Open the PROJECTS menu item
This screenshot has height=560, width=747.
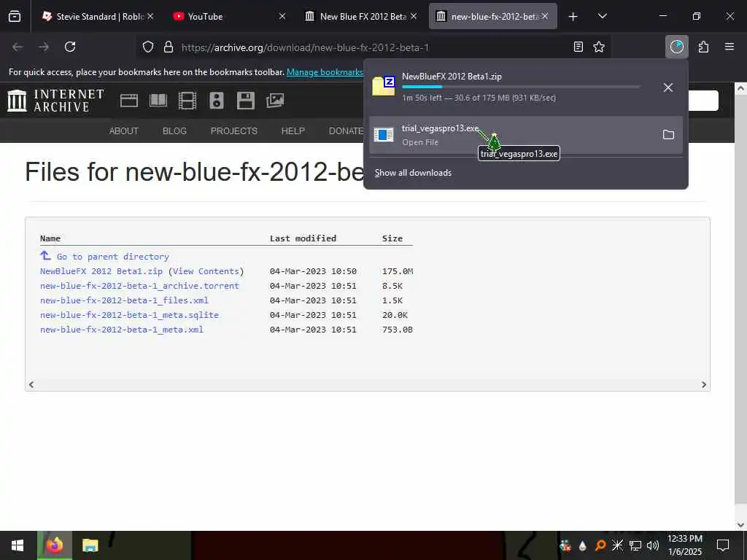(x=234, y=131)
